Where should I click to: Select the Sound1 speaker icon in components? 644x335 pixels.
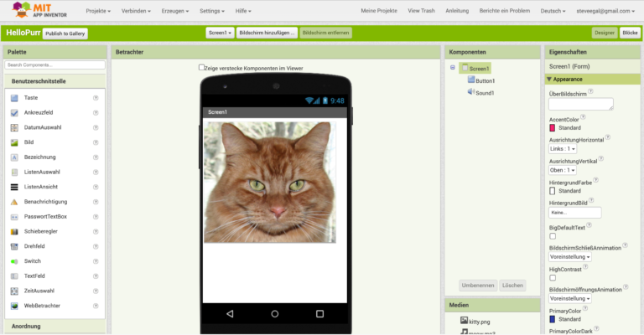(x=471, y=93)
